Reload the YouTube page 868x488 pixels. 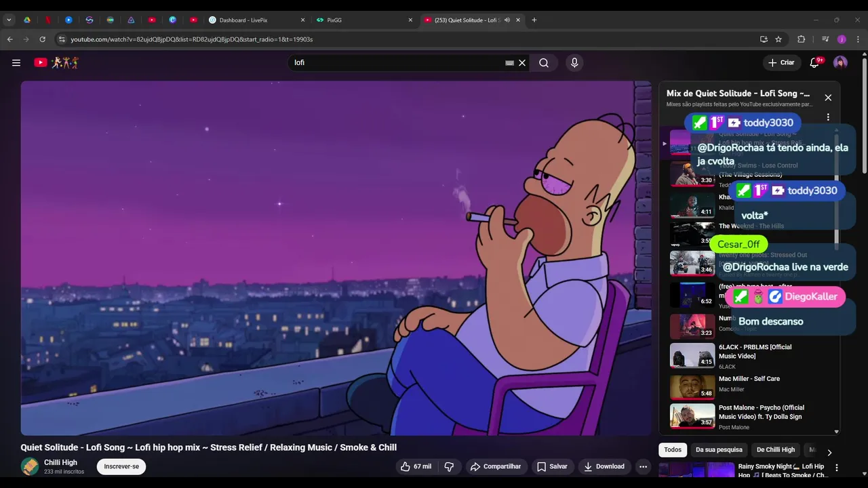(x=42, y=39)
